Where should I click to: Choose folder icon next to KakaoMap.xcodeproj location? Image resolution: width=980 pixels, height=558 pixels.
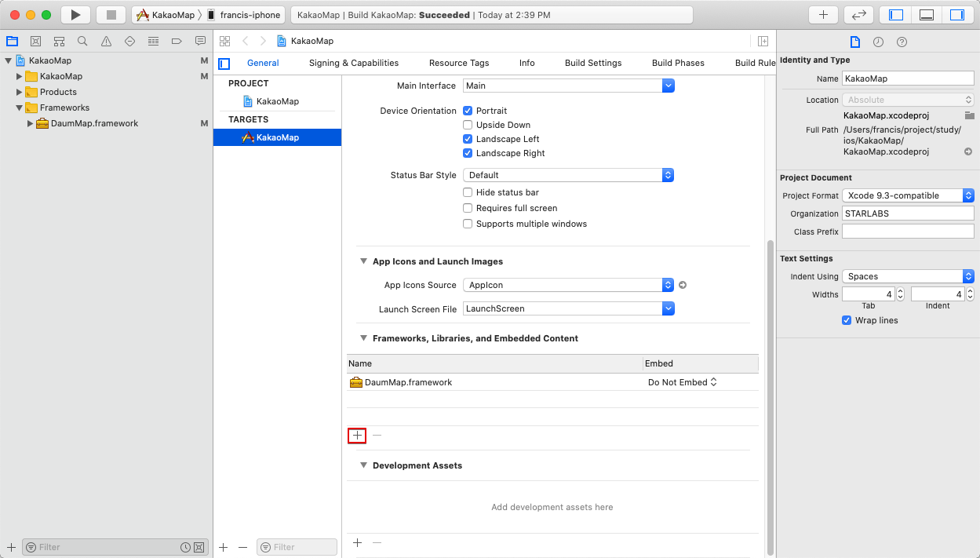point(969,115)
